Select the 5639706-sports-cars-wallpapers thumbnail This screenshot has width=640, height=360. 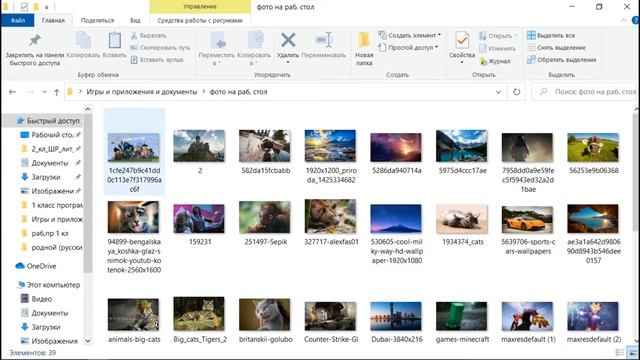click(527, 219)
